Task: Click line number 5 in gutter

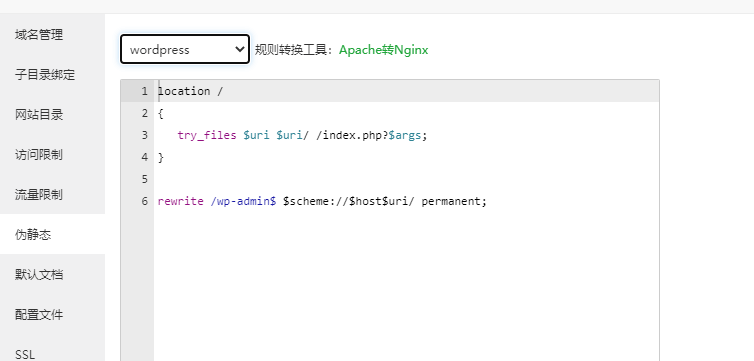Action: point(144,179)
